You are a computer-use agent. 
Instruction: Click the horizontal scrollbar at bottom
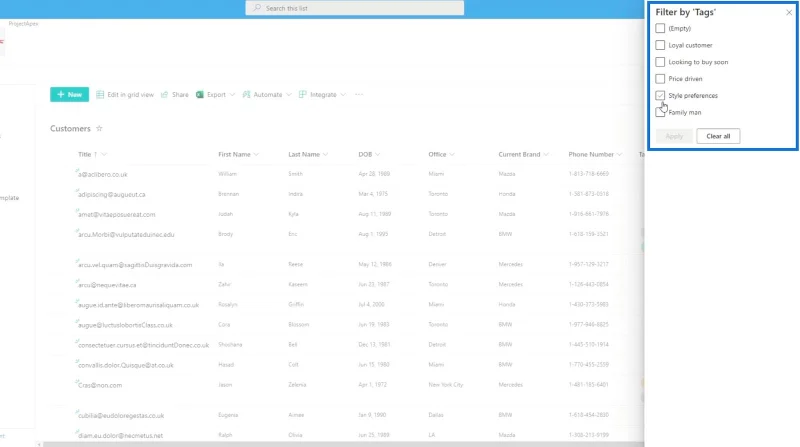343,444
